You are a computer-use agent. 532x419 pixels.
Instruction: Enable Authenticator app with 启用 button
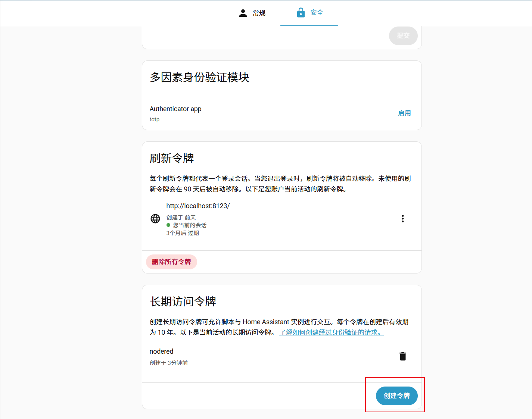(x=405, y=113)
